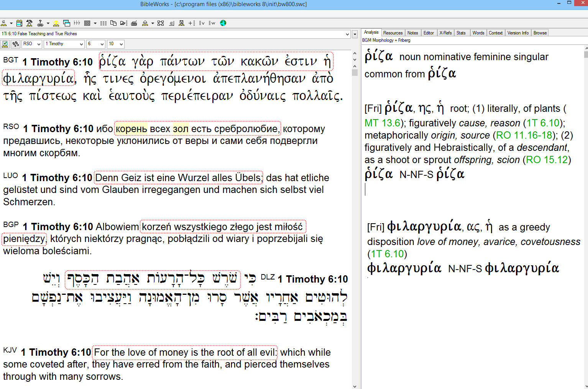This screenshot has width=588, height=389.
Task: Click the floppy disk save icon
Action: pyautogui.click(x=182, y=23)
